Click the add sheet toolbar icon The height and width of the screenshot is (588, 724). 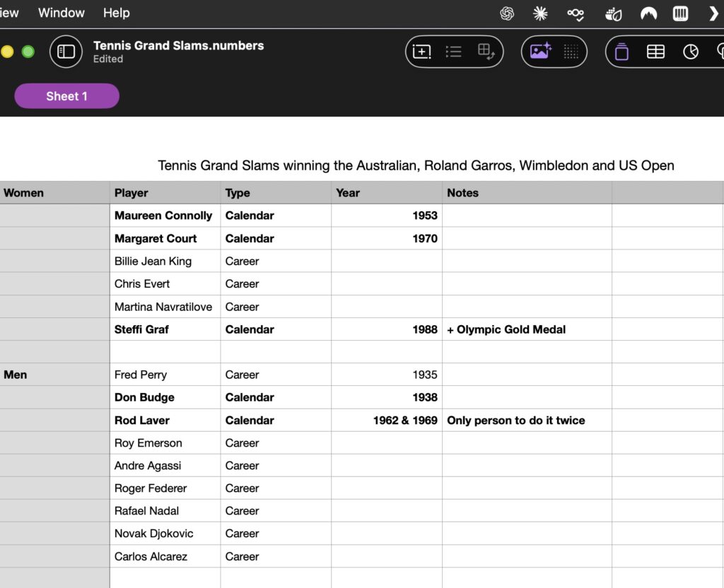pyautogui.click(x=422, y=52)
